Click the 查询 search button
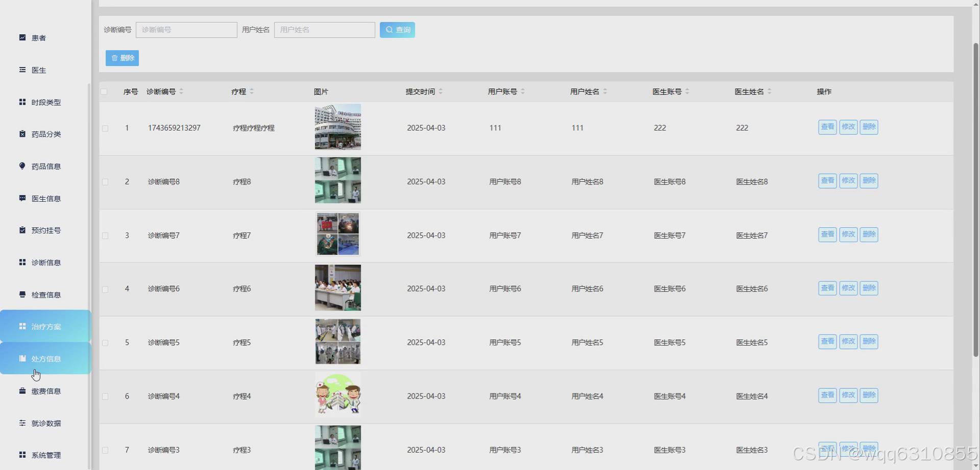The height and width of the screenshot is (470, 980). [397, 30]
